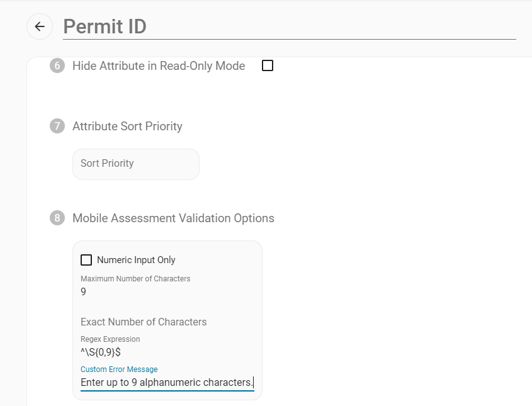This screenshot has height=406, width=532.
Task: Check the Numeric Input Only checkbox
Action: coord(86,260)
